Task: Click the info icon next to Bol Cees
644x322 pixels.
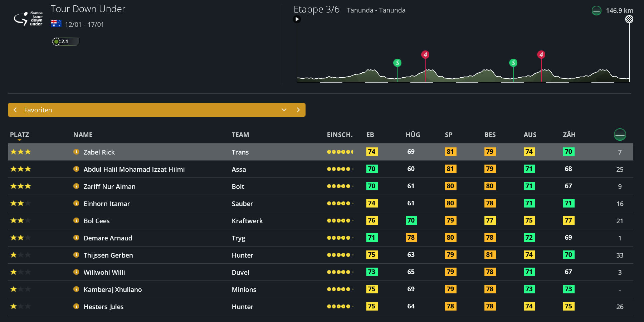Action: coord(76,220)
